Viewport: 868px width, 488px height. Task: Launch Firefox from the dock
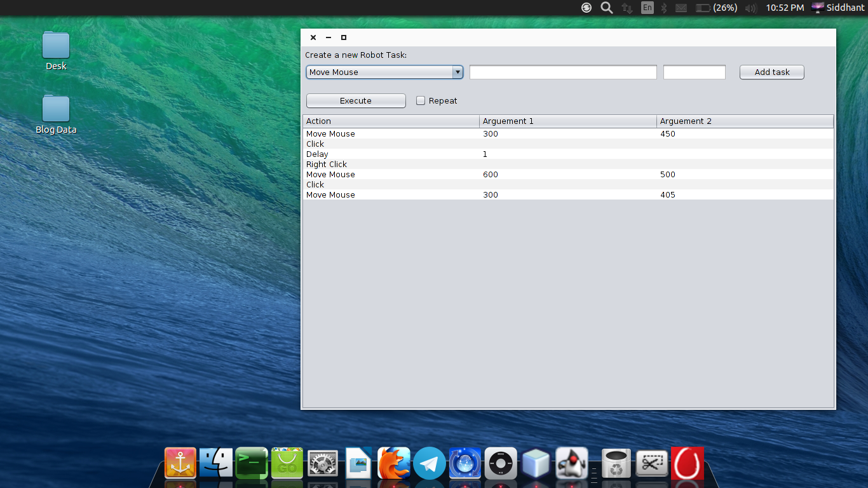394,464
